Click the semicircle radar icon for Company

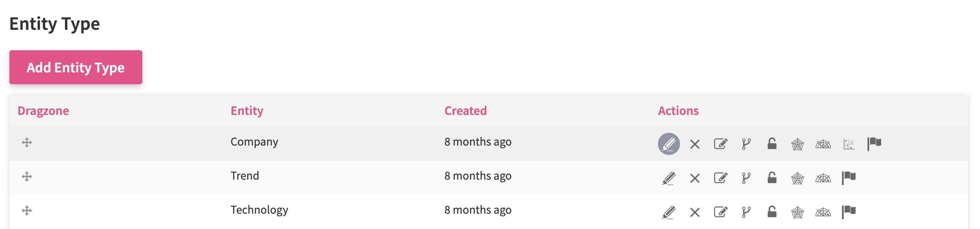(823, 144)
